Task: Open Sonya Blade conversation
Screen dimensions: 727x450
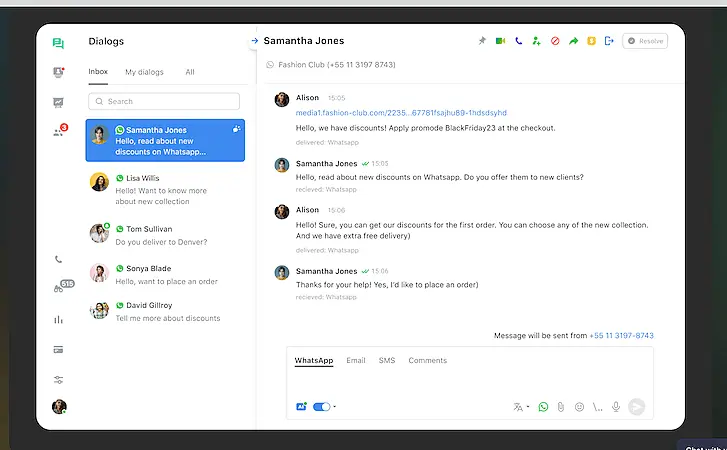Action: 165,274
